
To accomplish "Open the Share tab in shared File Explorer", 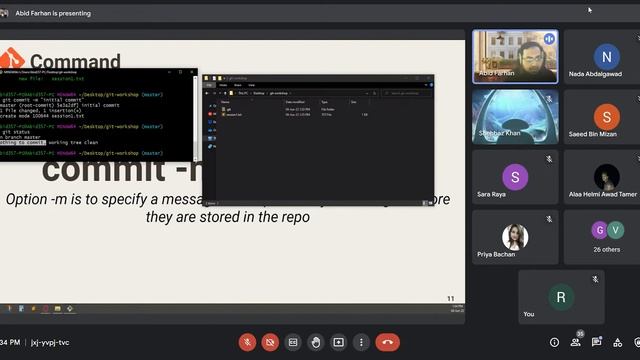I will (238, 85).
